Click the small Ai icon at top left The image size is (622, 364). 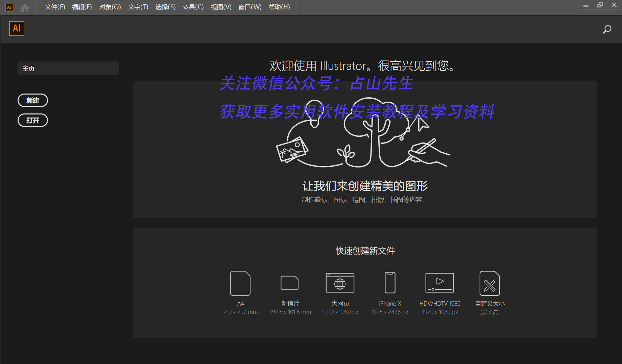pos(9,7)
